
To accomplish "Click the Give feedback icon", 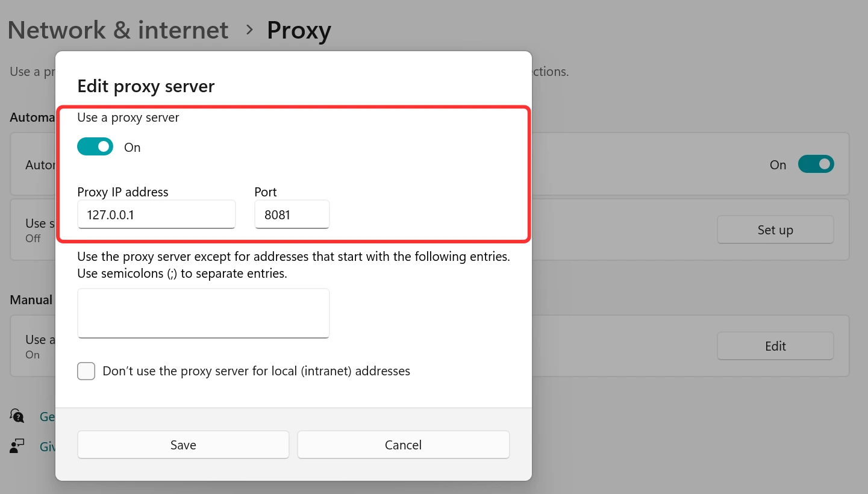I will pyautogui.click(x=17, y=446).
